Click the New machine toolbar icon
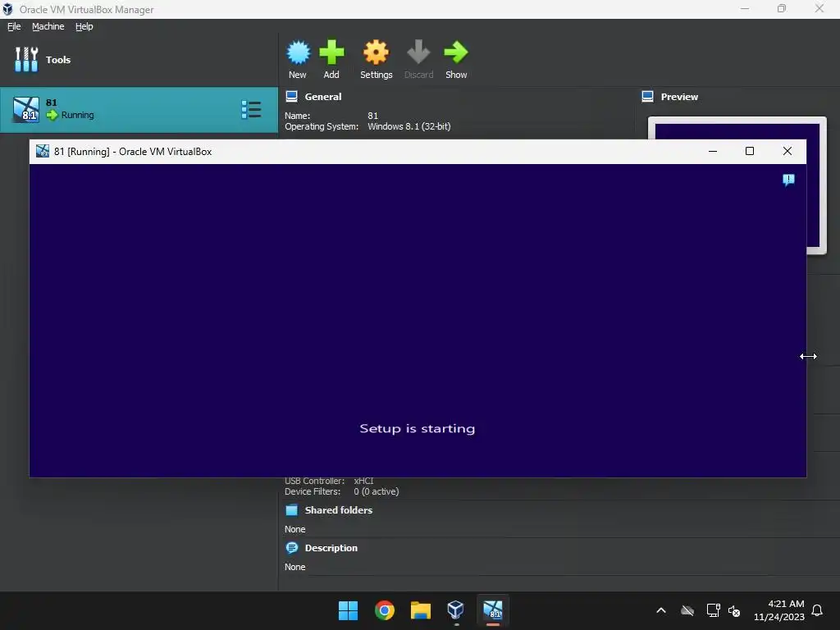The image size is (840, 630). point(298,59)
